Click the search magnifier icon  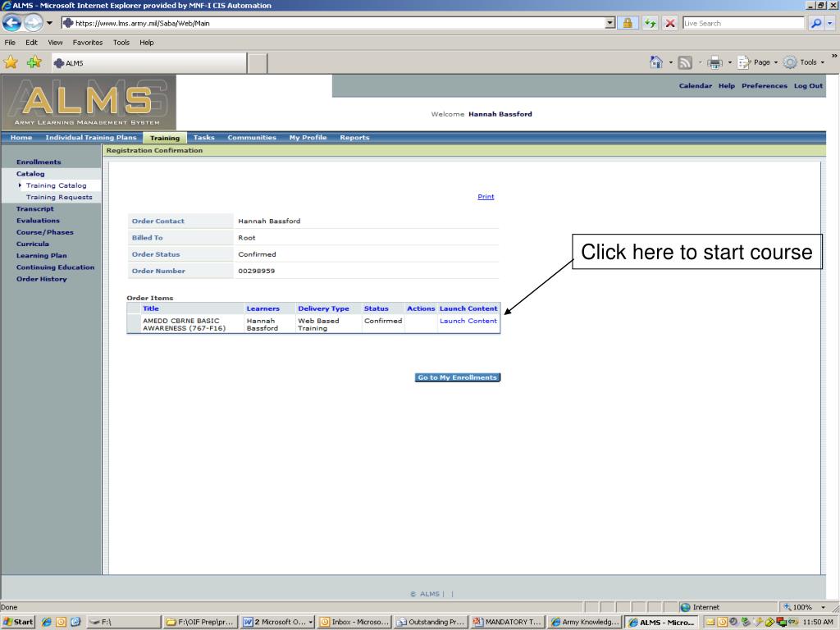pyautogui.click(x=816, y=23)
